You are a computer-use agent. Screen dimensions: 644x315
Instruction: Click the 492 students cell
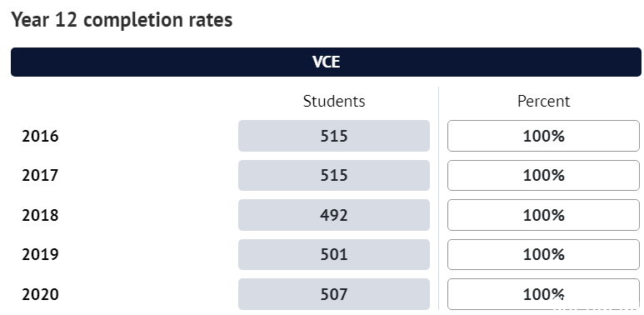pyautogui.click(x=334, y=215)
